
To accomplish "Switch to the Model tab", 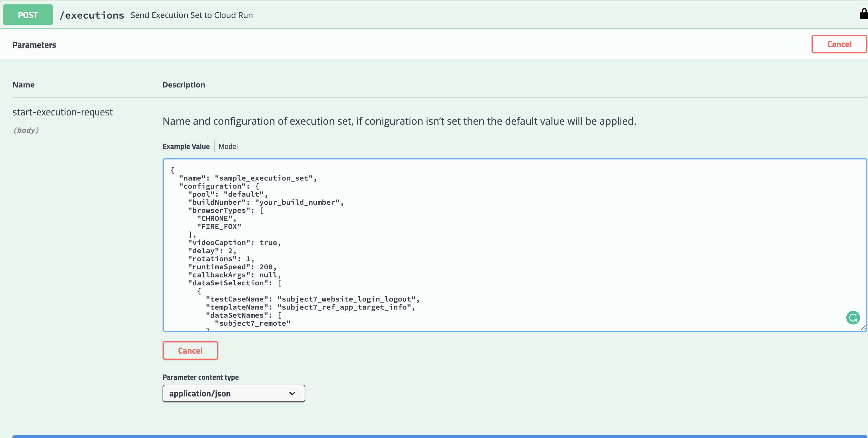I will [228, 146].
